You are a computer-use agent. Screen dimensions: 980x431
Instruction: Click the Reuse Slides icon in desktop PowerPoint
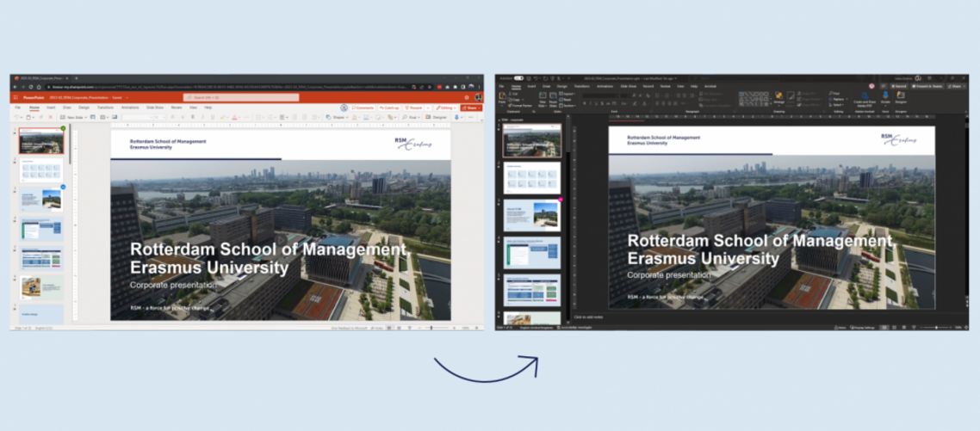553,95
